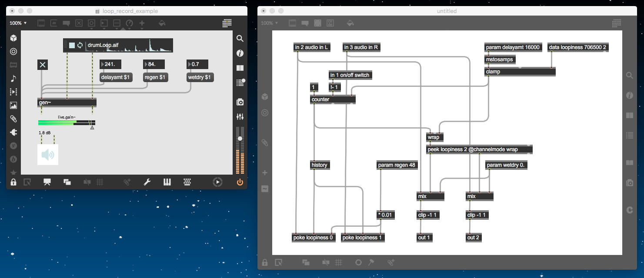Select the 'in 1 on/off switch' object
The width and height of the screenshot is (644, 278).
(350, 75)
